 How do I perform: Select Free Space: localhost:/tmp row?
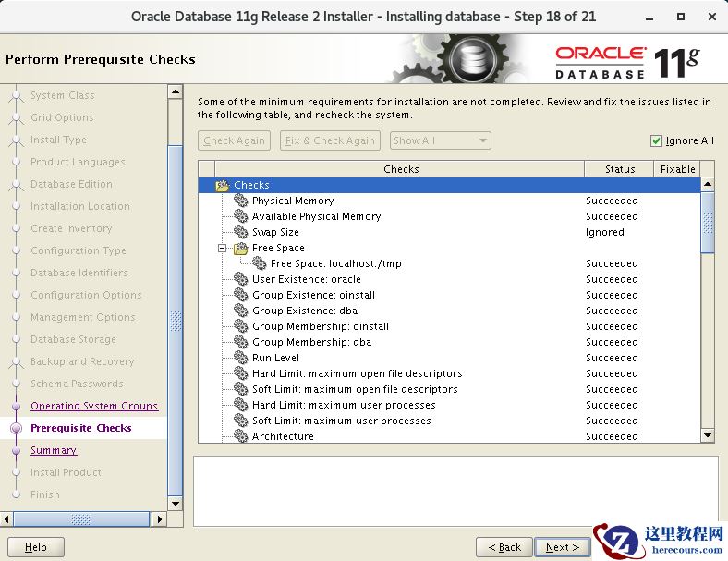[x=449, y=263]
